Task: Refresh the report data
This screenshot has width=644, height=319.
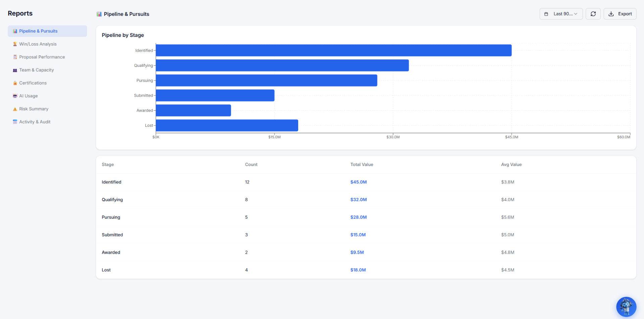Action: pyautogui.click(x=593, y=14)
